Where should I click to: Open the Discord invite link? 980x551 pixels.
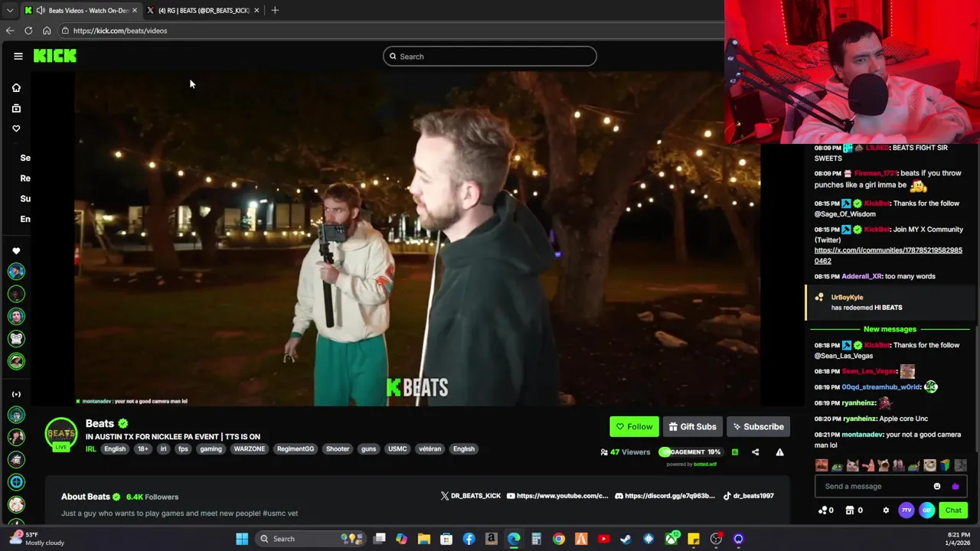point(665,496)
